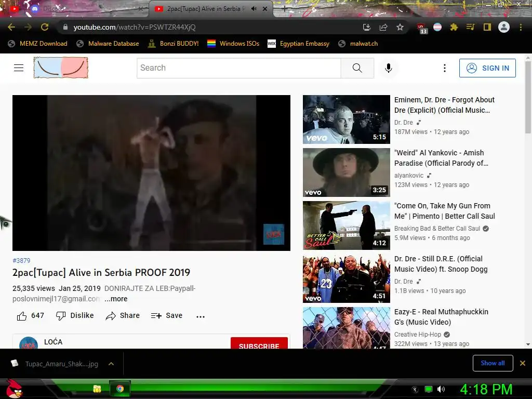532x399 pixels.
Task: Open the file explorer taskbar icon
Action: click(x=97, y=389)
